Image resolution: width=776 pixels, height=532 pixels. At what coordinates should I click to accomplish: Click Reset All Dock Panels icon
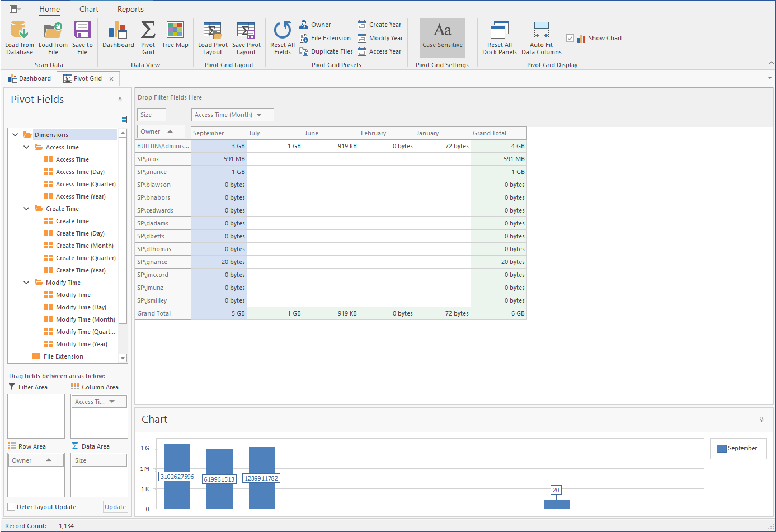coord(499,31)
